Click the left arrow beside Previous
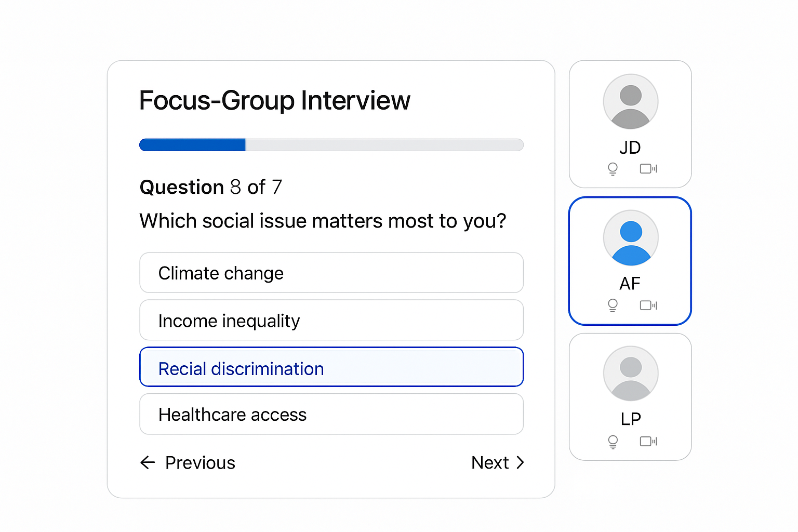Viewport: 798px width, 532px height. (x=148, y=462)
